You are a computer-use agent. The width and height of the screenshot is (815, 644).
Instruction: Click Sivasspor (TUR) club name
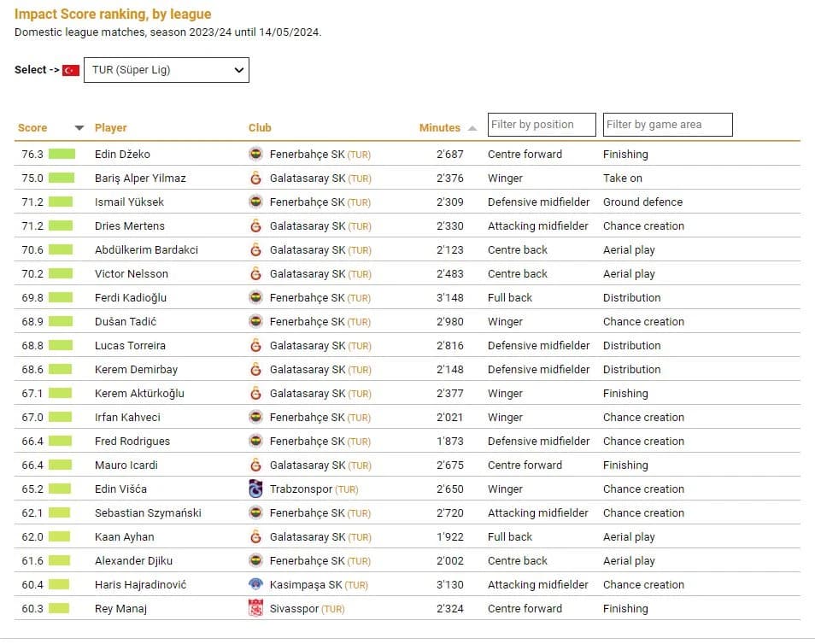tap(308, 609)
